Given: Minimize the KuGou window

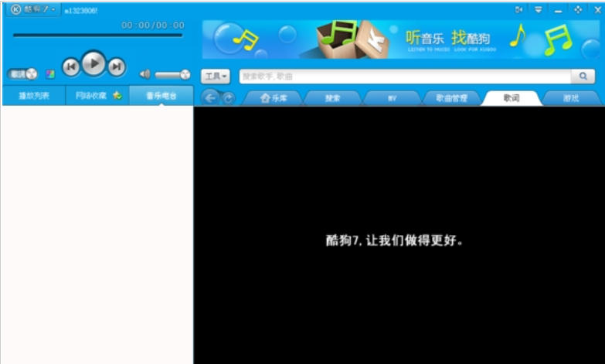Looking at the screenshot, I should pos(558,11).
